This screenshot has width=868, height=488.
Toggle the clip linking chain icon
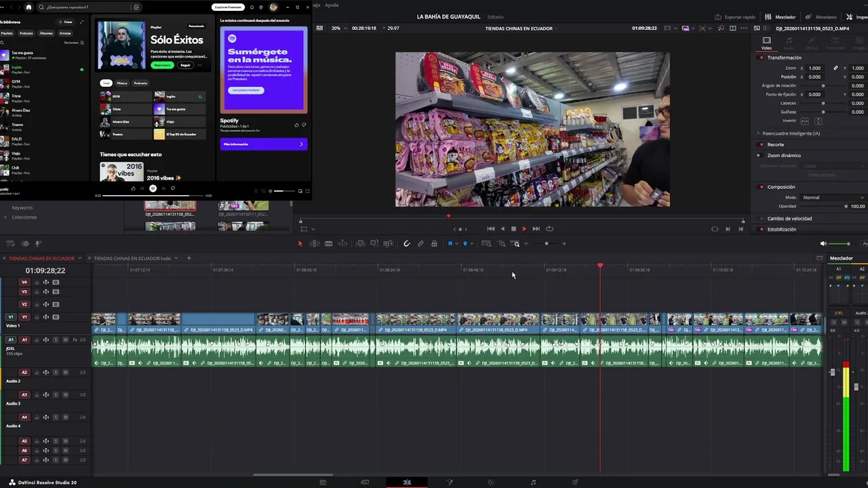[420, 243]
